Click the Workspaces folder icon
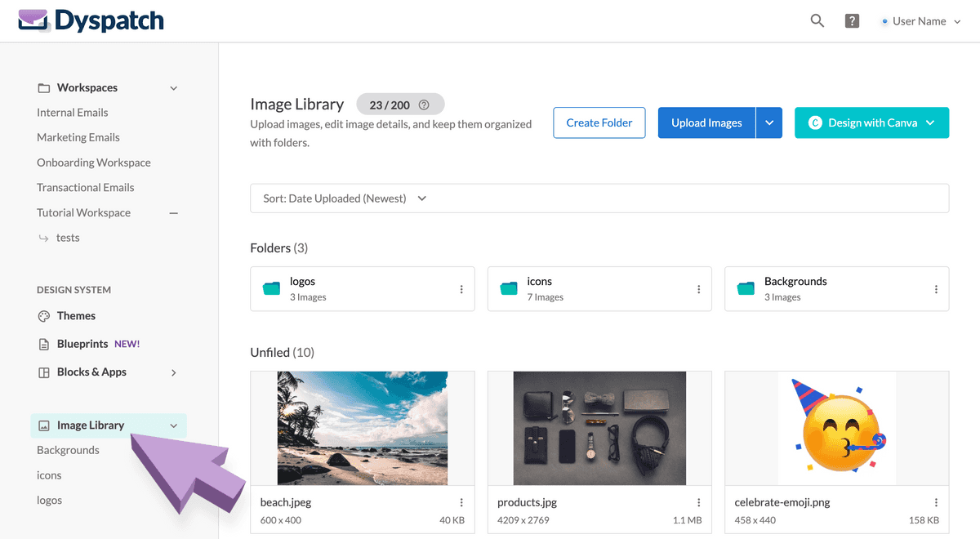 point(44,87)
